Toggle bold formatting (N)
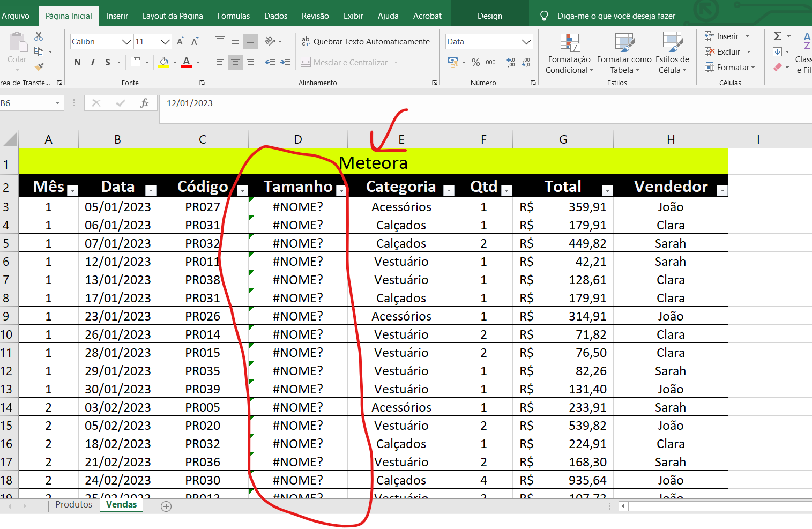The image size is (812, 529). pos(77,62)
